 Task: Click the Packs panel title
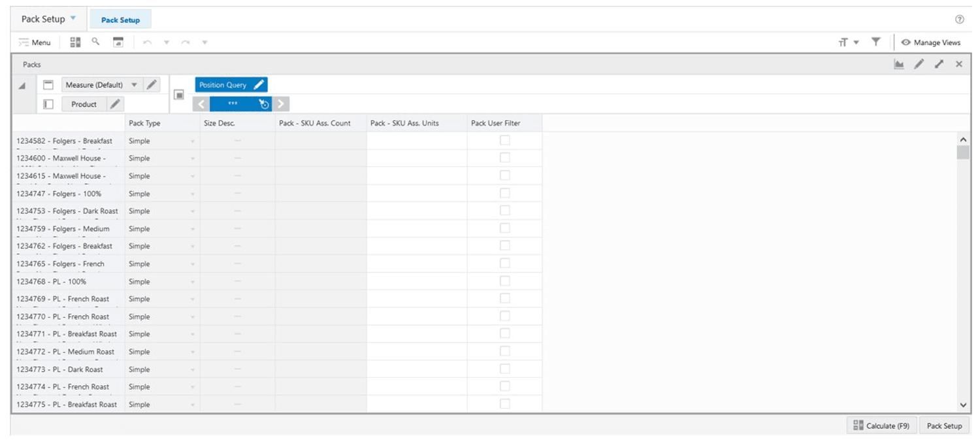pos(32,65)
